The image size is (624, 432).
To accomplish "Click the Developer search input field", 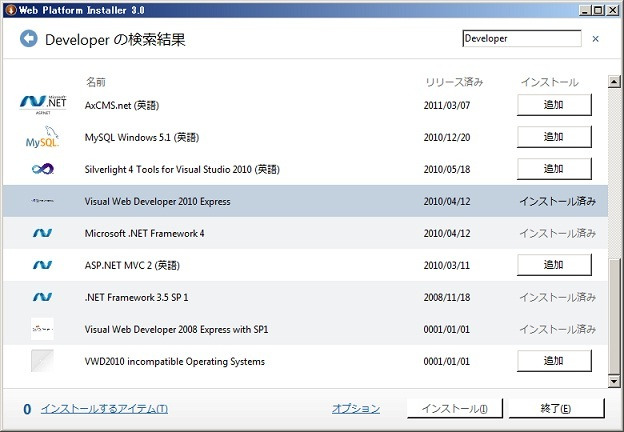I will pyautogui.click(x=522, y=39).
